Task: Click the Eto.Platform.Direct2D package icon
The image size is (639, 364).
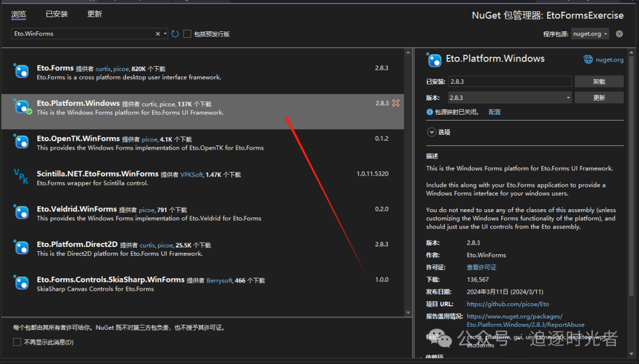Action: point(21,248)
